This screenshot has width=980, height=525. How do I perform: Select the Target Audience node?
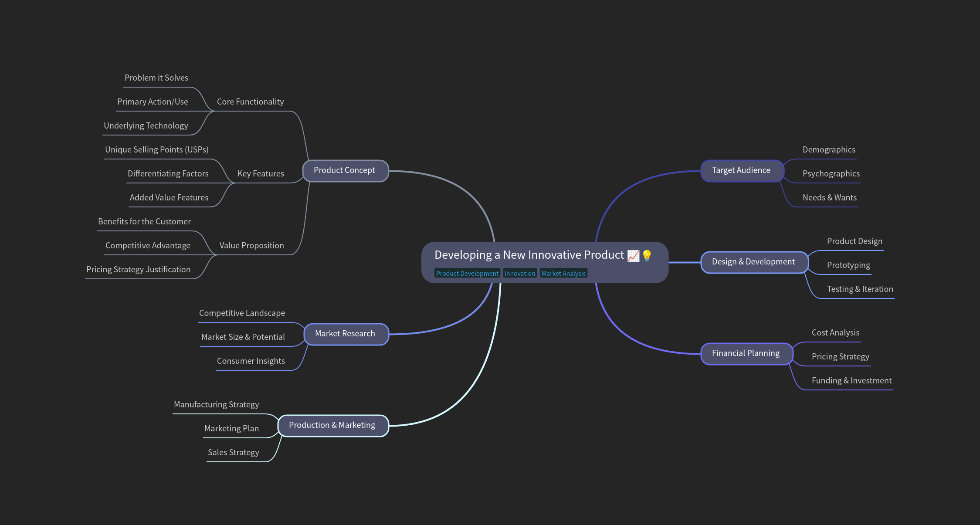pos(742,171)
